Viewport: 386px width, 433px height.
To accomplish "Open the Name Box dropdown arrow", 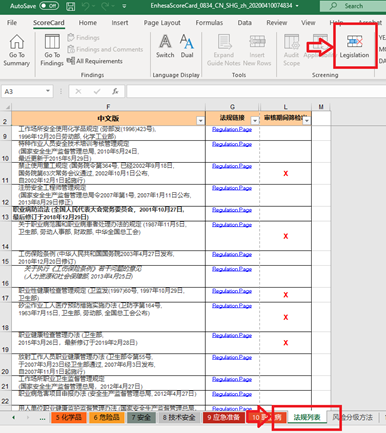I will tap(48, 91).
